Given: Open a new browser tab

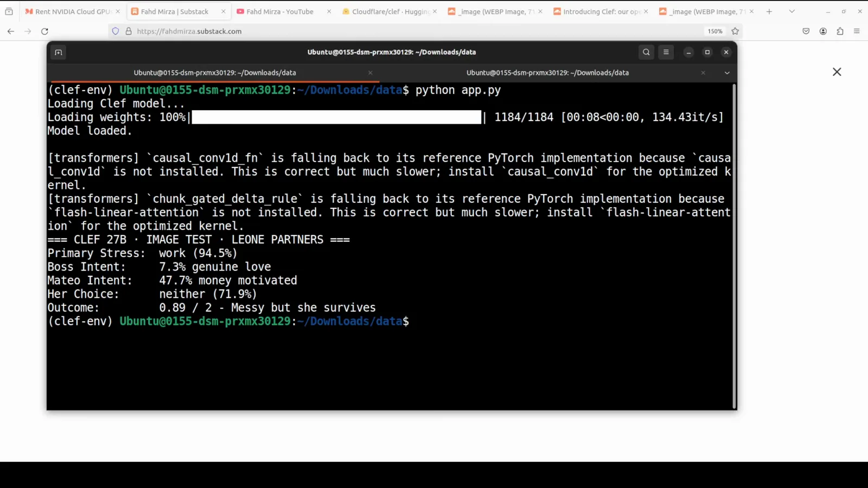Looking at the screenshot, I should [769, 11].
